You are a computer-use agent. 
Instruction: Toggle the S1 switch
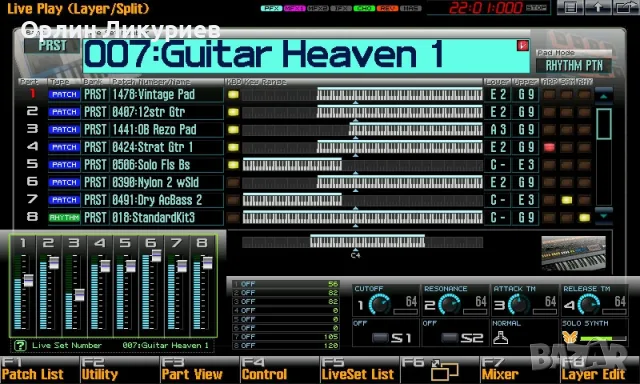click(379, 338)
